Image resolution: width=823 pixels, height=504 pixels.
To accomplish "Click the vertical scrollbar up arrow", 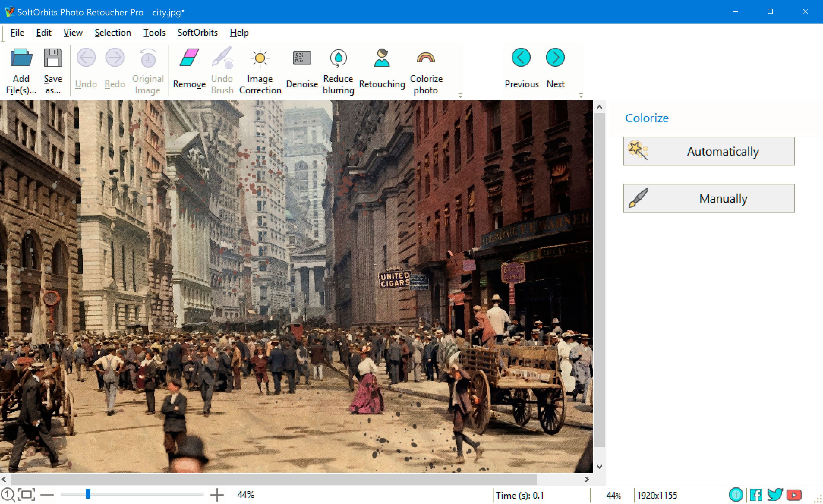I will 599,107.
